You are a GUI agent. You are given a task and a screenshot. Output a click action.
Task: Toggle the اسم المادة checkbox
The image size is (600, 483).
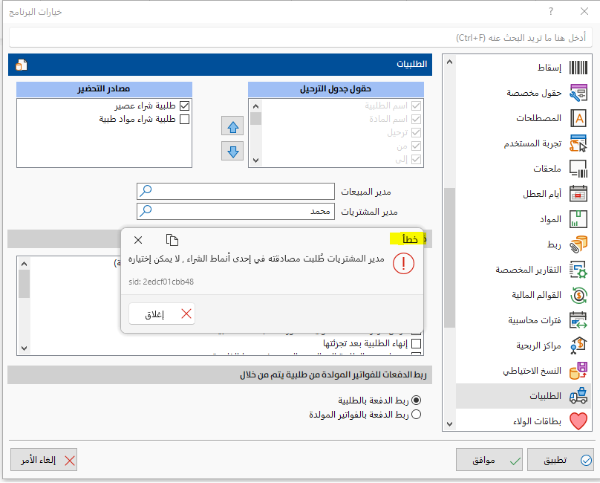(416, 119)
